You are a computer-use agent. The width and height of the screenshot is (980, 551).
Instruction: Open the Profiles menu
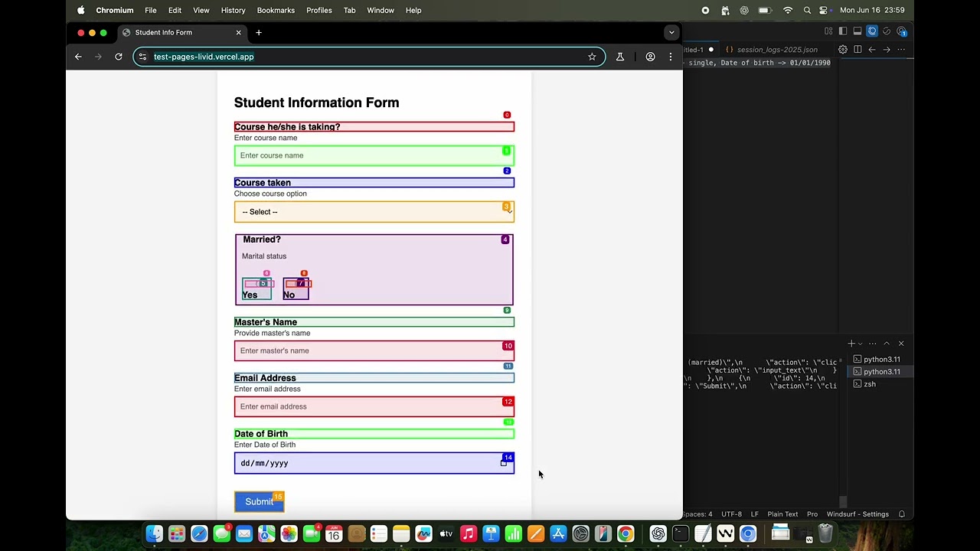[319, 10]
